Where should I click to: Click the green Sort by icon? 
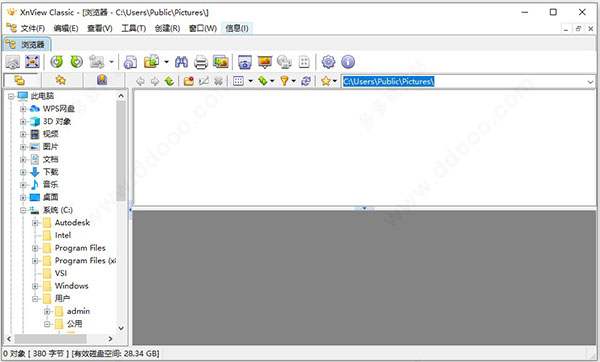pos(262,81)
